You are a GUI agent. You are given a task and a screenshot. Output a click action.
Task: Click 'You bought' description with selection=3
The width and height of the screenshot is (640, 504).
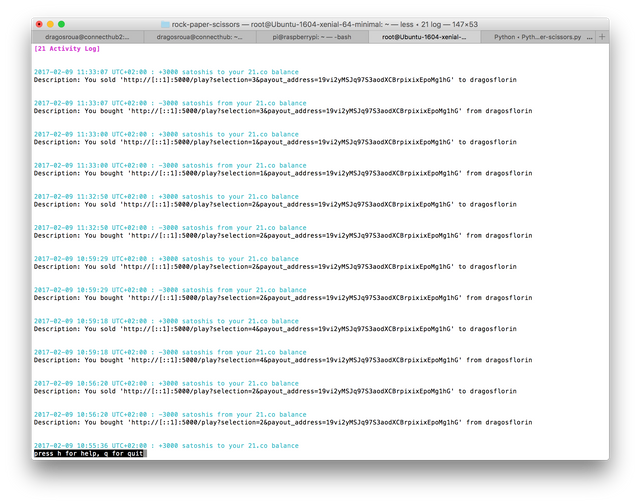tap(283, 111)
